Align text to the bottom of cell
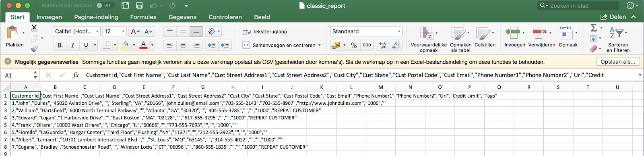The image size is (644, 156). point(196,31)
